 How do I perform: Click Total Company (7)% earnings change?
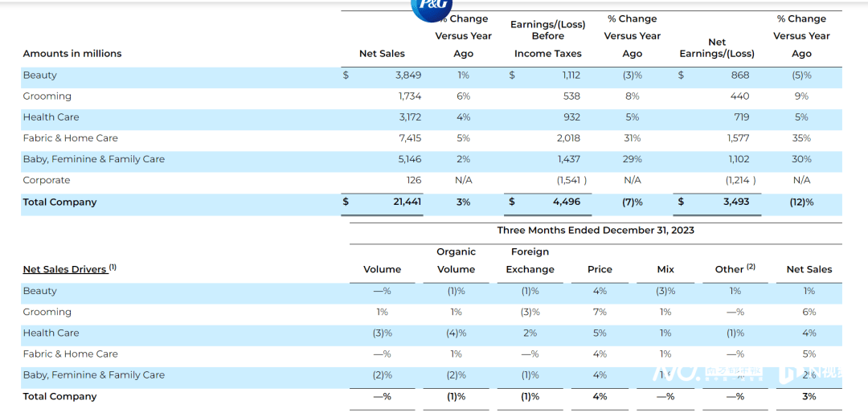point(633,202)
